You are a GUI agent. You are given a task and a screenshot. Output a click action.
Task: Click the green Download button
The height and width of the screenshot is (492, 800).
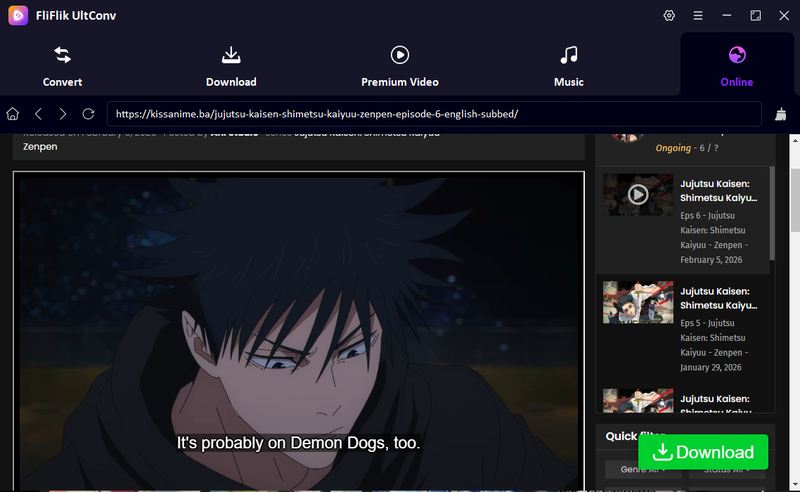pos(703,452)
